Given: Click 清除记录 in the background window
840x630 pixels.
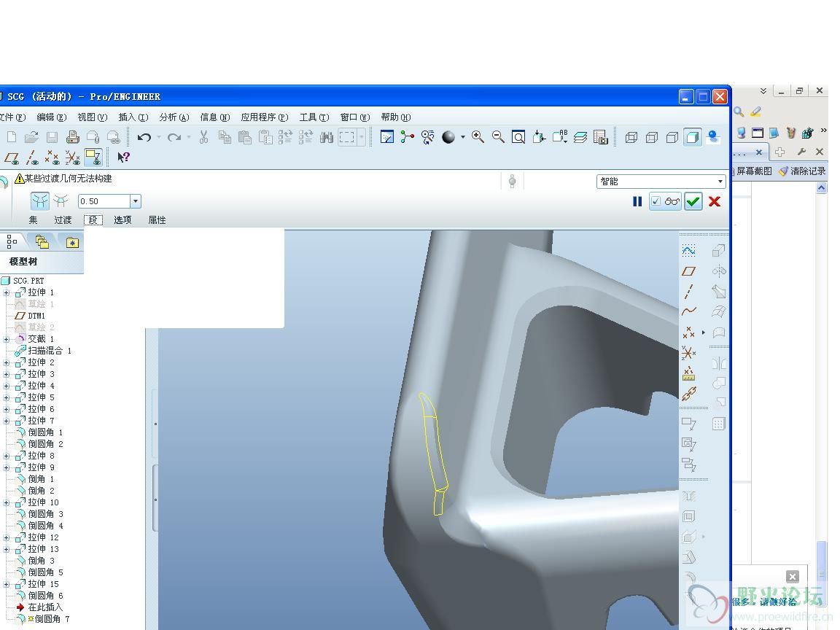Looking at the screenshot, I should click(802, 171).
